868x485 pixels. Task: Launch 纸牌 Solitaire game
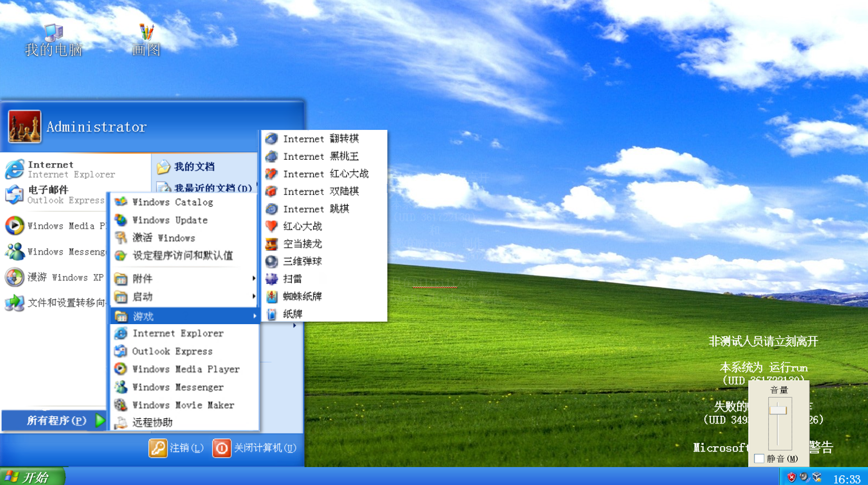click(x=324, y=313)
